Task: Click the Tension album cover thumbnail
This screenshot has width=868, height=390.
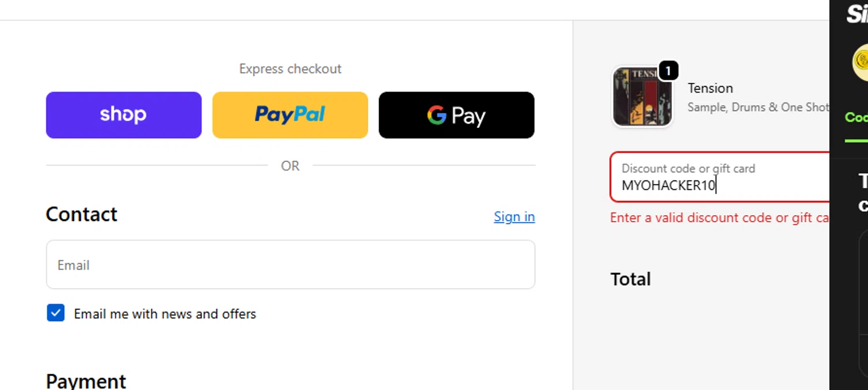Action: [x=642, y=97]
